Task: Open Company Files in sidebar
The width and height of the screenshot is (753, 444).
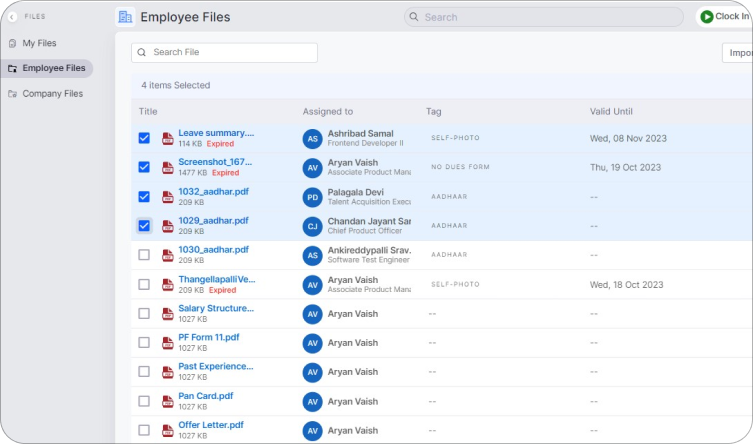Action: tap(46, 94)
